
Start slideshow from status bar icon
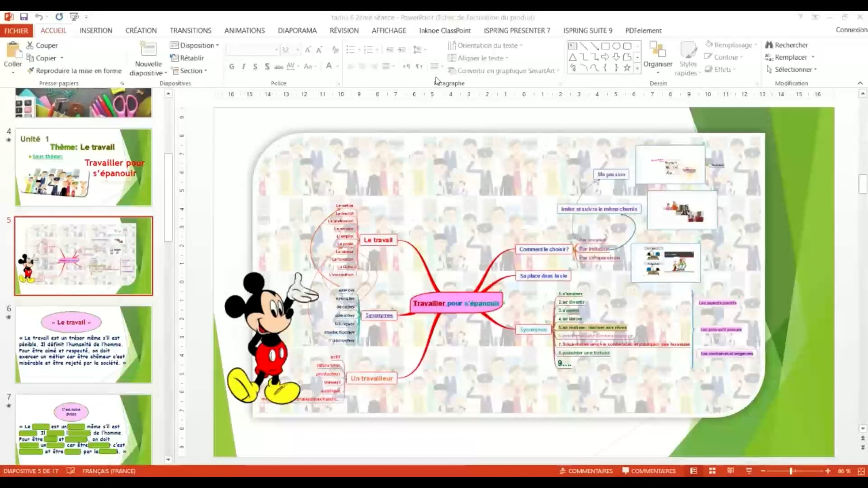[x=749, y=471]
